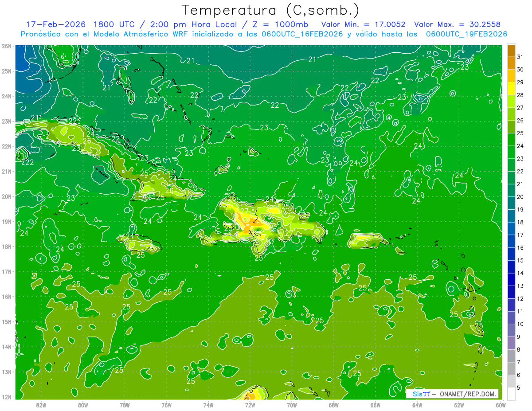Click the colorbar scale label '20'
This screenshot has width=532, height=411.
click(x=520, y=197)
